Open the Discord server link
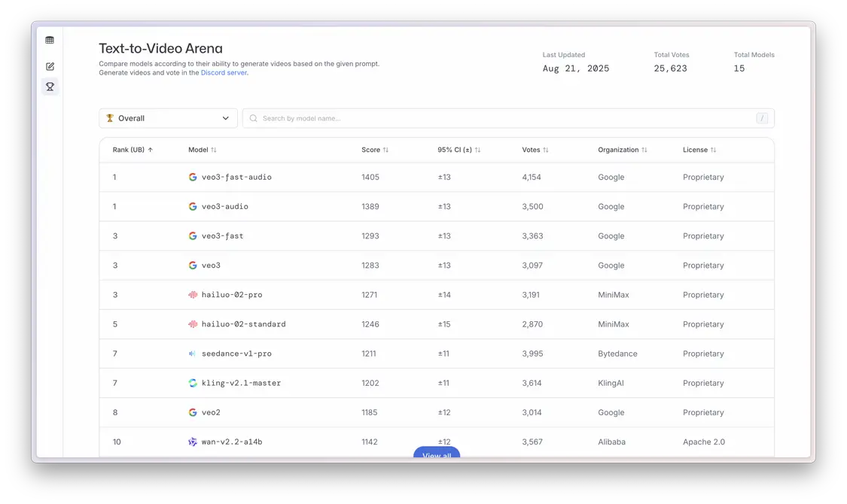The width and height of the screenshot is (847, 504). [x=224, y=72]
